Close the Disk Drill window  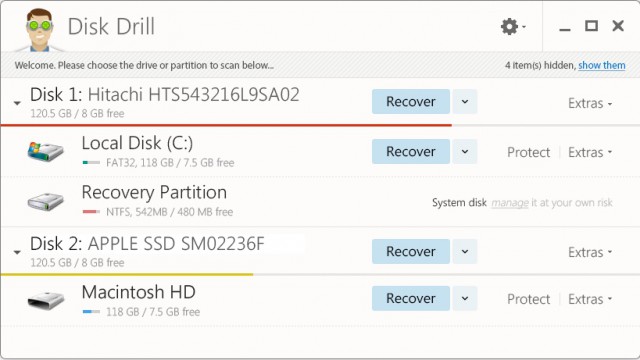618,26
